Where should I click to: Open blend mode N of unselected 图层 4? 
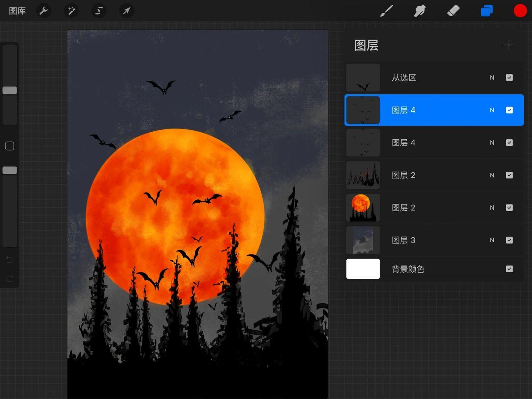click(492, 143)
